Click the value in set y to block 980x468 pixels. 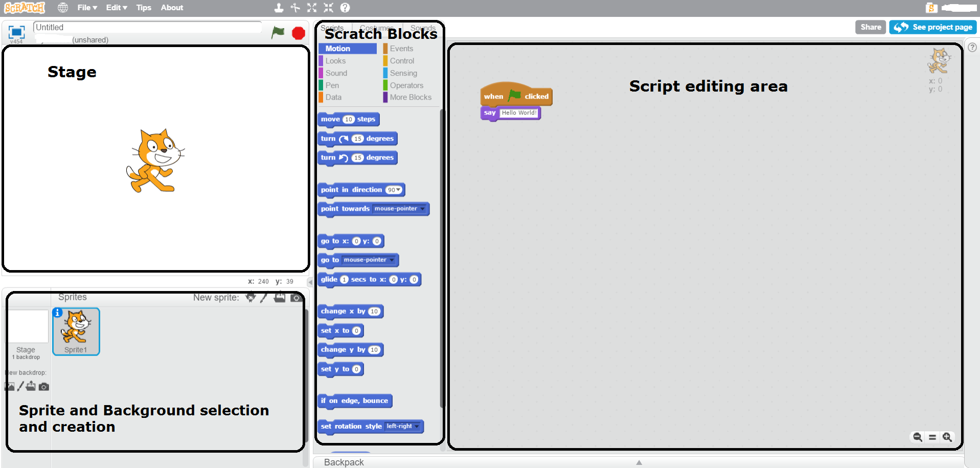coord(356,369)
